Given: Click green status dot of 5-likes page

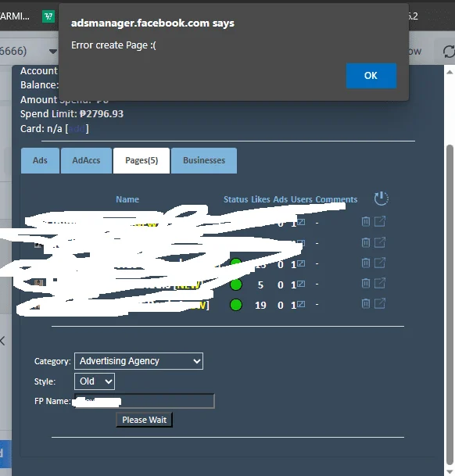Looking at the screenshot, I should [236, 285].
